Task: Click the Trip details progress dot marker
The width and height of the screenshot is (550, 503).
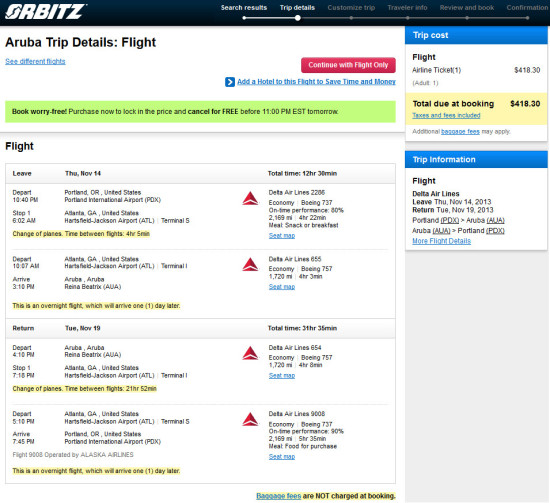Action: point(297,18)
